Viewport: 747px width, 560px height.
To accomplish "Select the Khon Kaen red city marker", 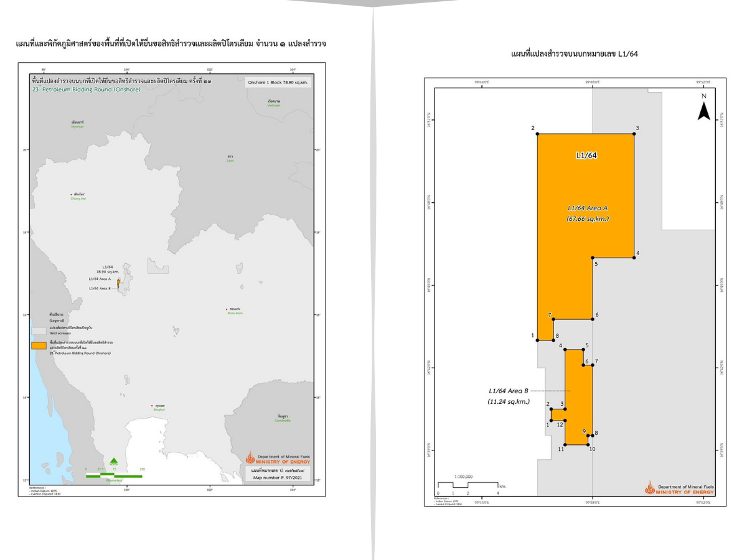I will (227, 309).
